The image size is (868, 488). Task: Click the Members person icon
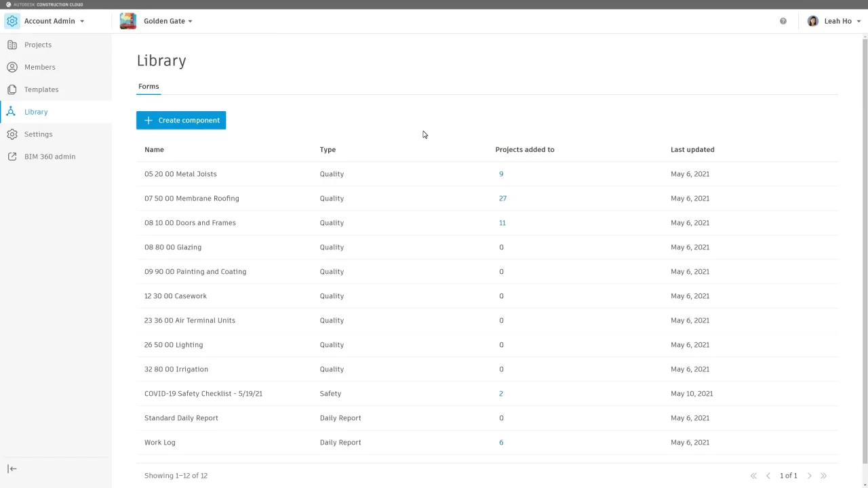click(x=12, y=67)
